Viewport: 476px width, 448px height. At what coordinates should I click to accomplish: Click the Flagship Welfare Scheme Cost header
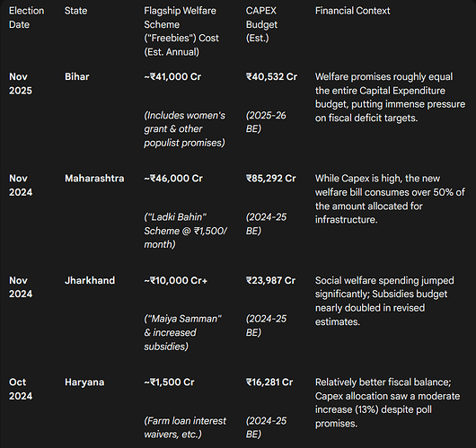pos(181,31)
